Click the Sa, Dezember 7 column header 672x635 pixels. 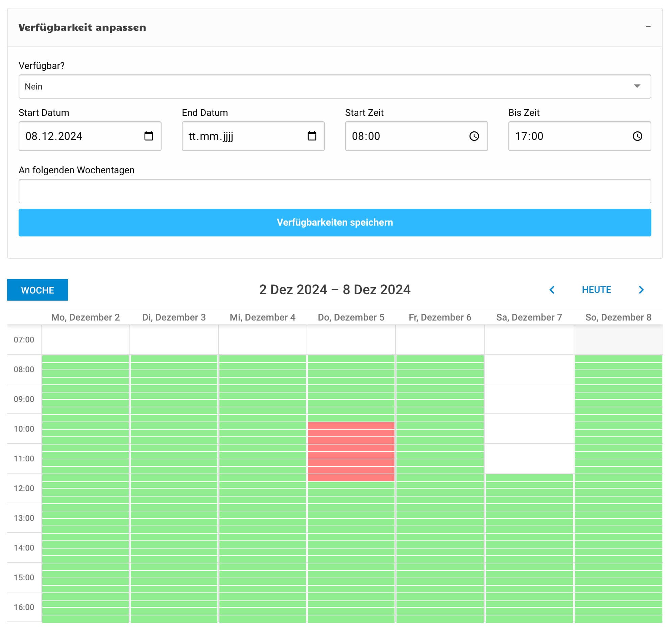(x=529, y=317)
